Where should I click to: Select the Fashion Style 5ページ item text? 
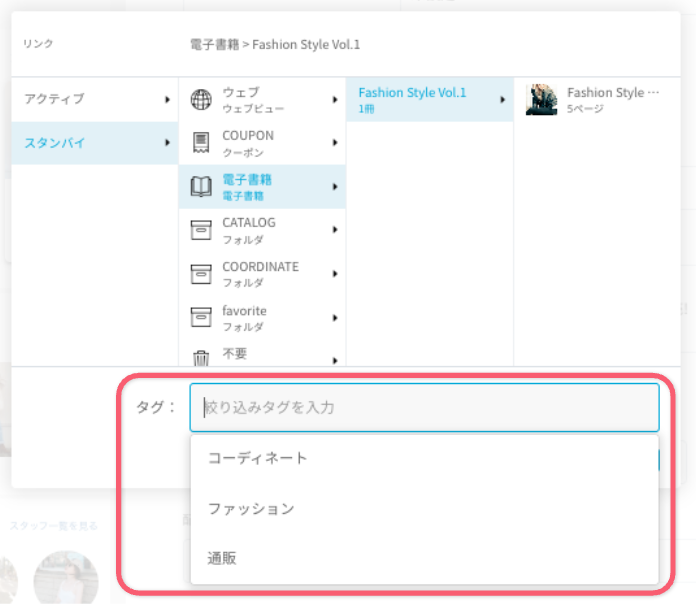click(x=613, y=99)
